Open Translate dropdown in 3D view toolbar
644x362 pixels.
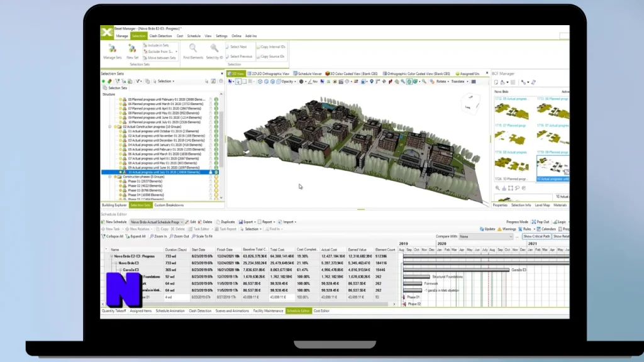pyautogui.click(x=459, y=82)
